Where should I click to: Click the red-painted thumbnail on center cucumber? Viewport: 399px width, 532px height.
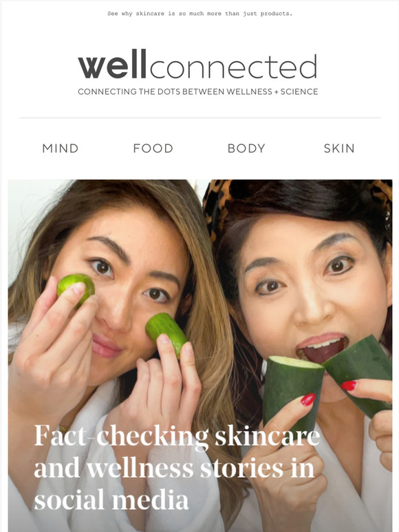click(x=308, y=399)
